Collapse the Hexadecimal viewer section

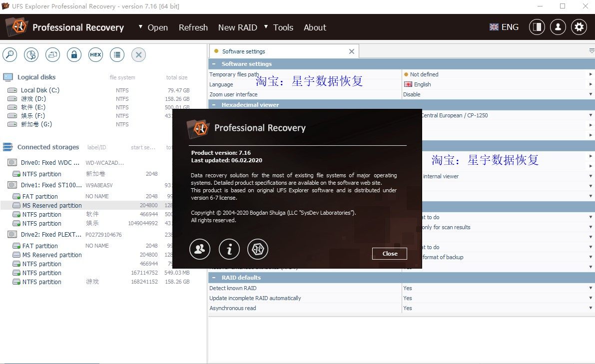pos(214,105)
